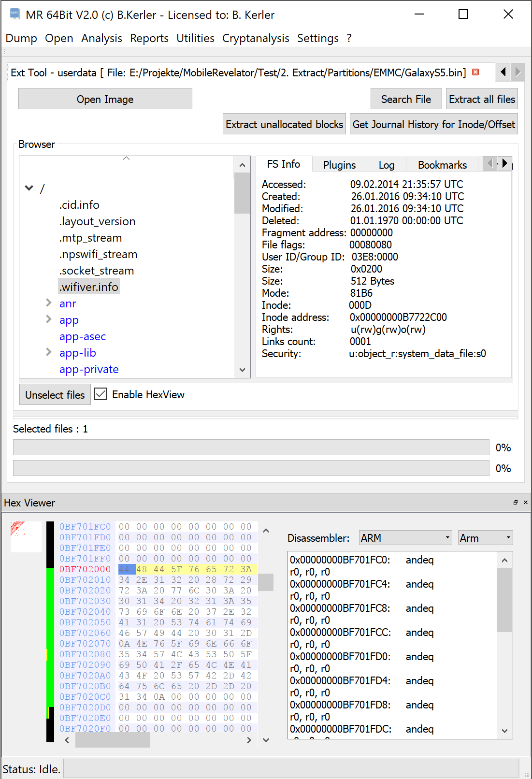This screenshot has width=532, height=779.
Task: Collapse the root / folder
Action: (x=29, y=188)
